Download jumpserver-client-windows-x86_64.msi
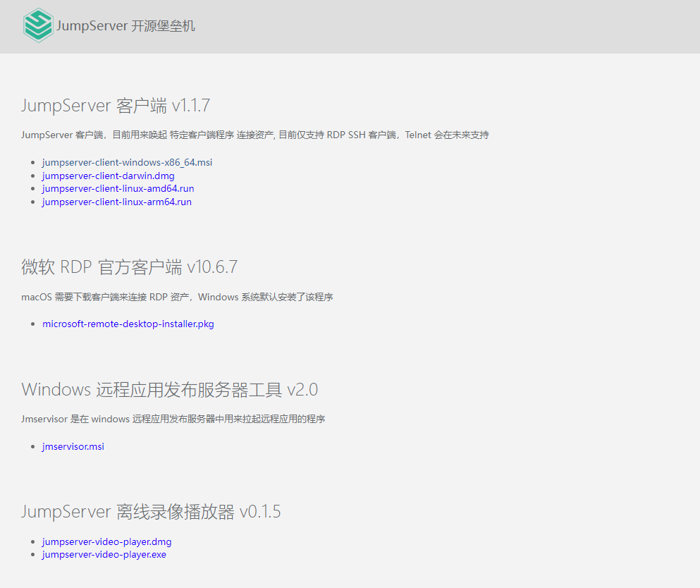The image size is (700, 588). [127, 163]
